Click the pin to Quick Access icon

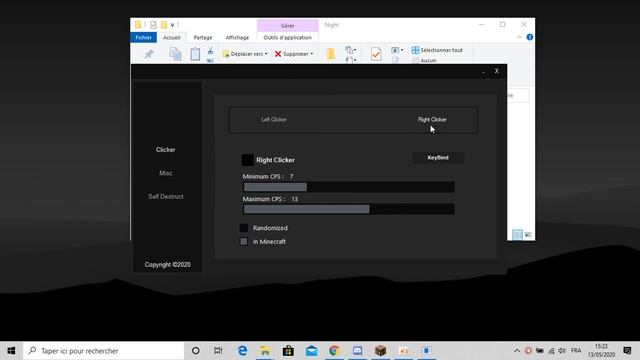point(149,54)
